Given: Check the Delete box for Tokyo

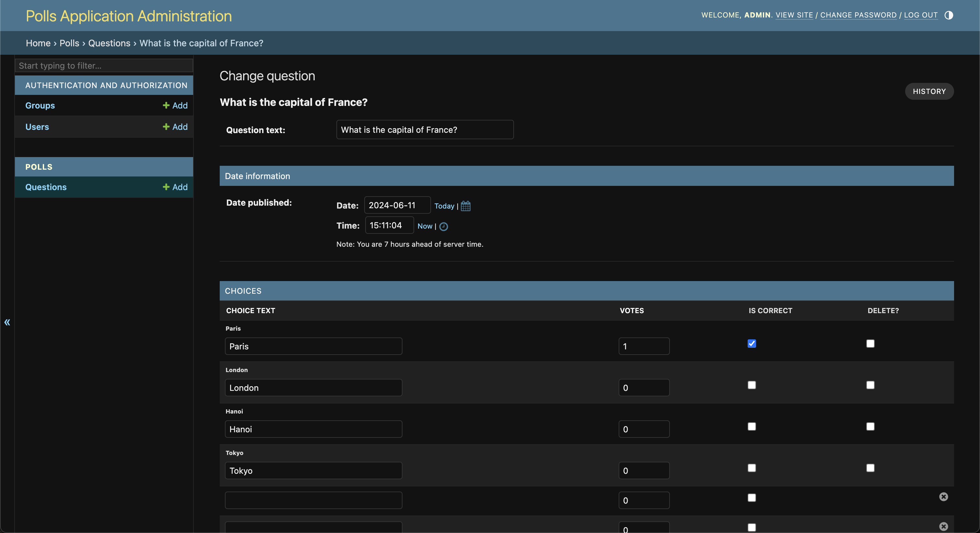Looking at the screenshot, I should click(870, 468).
